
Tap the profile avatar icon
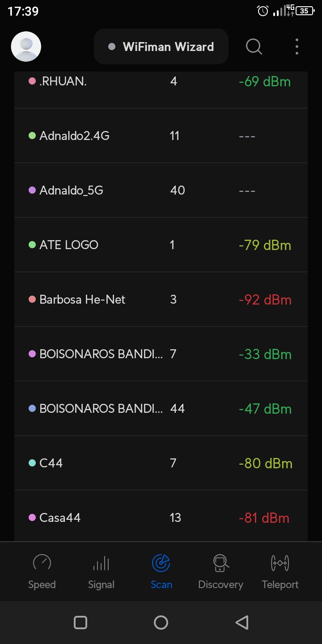[26, 47]
